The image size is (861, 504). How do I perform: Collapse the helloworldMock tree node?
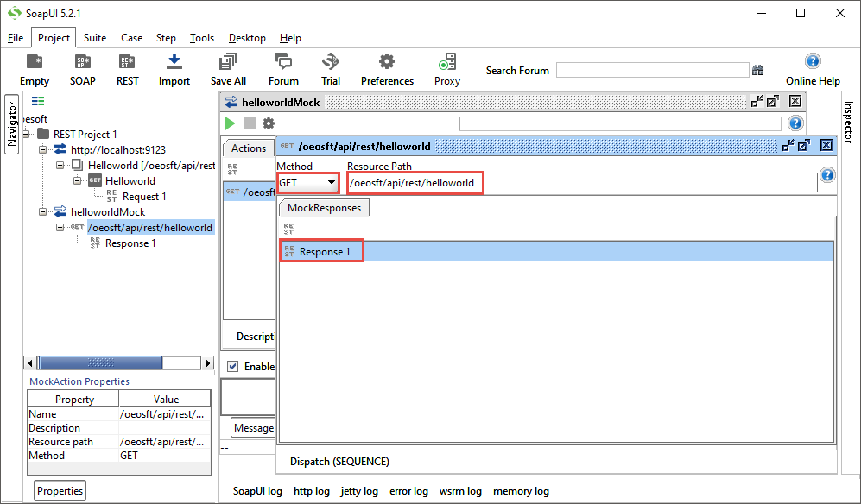(x=43, y=212)
